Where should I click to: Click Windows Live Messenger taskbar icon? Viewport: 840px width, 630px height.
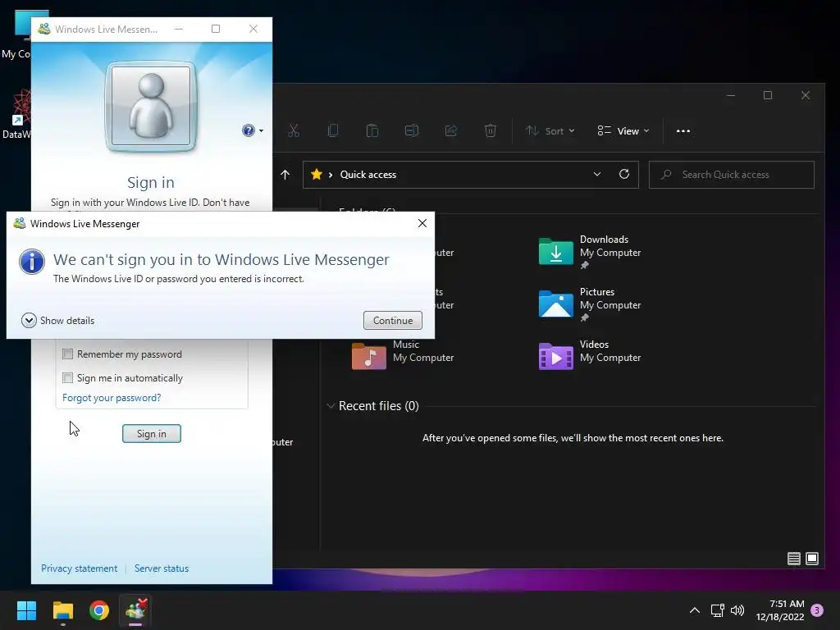pos(135,610)
